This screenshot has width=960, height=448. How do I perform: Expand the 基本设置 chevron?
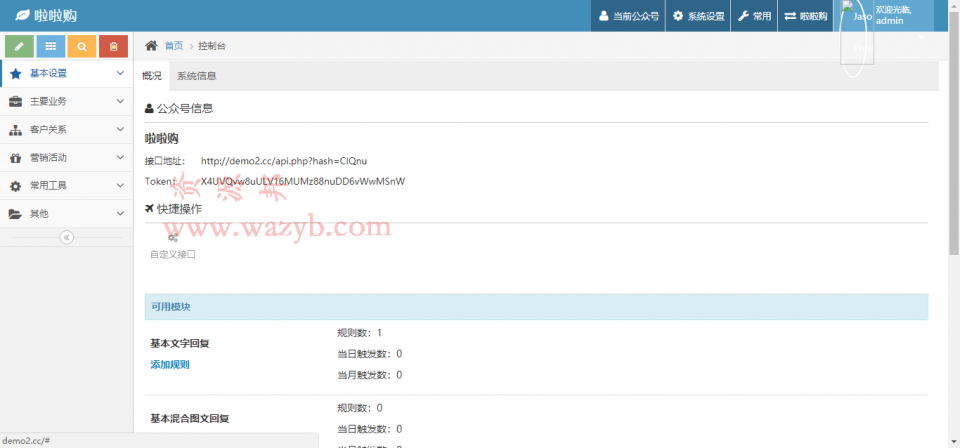120,73
